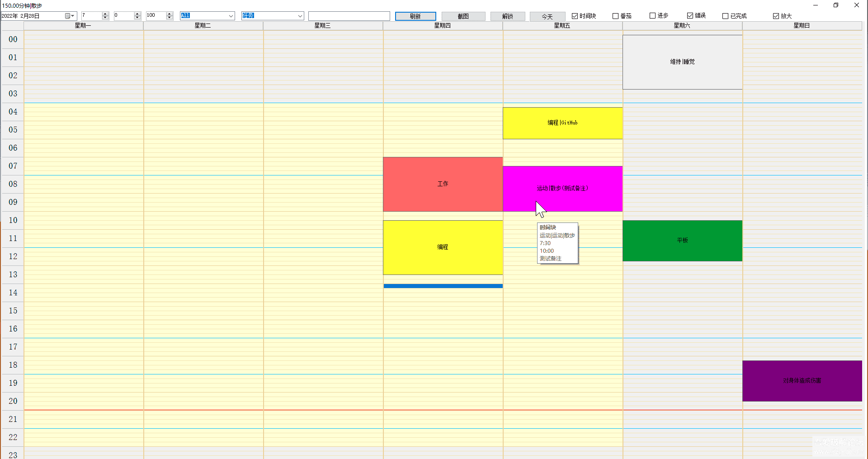Click the 截图 screenshot button

[x=463, y=16]
